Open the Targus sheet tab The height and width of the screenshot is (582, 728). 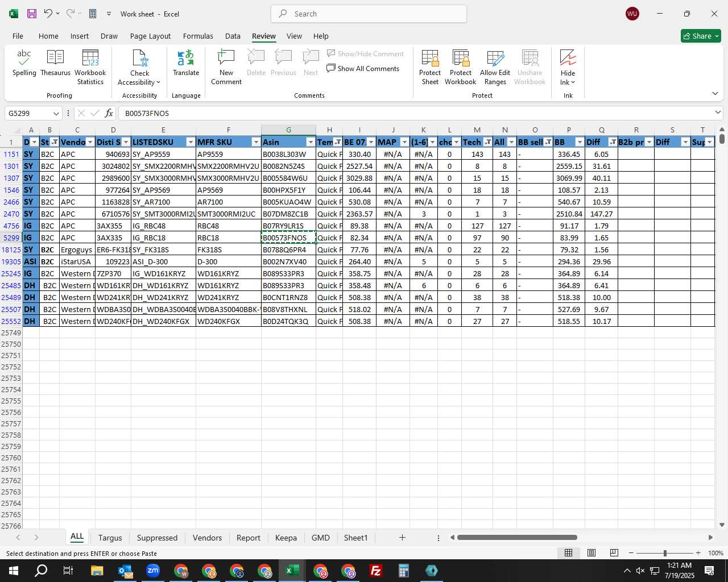click(110, 538)
